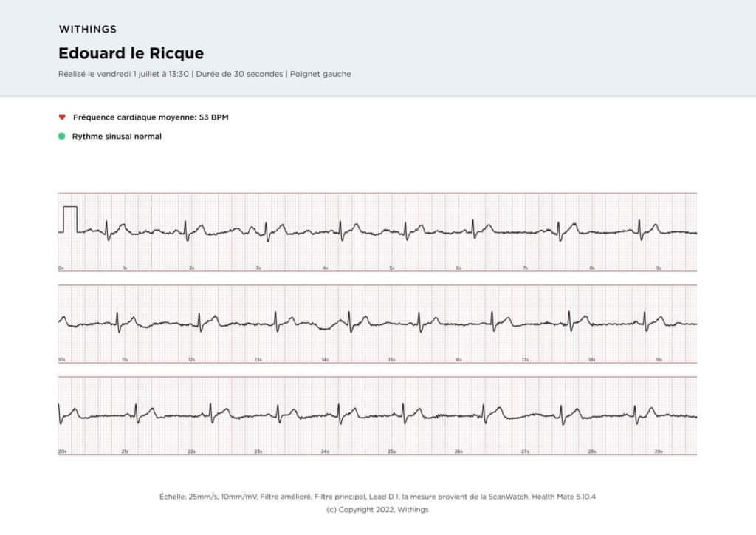Click the first ECG strip (0s–9s)
The image size is (756, 535).
pyautogui.click(x=377, y=232)
